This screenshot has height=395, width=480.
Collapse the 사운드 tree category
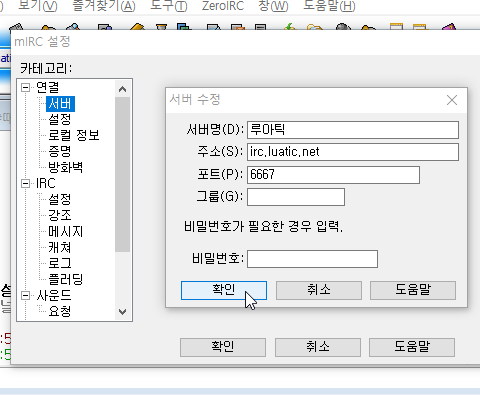tap(25, 296)
